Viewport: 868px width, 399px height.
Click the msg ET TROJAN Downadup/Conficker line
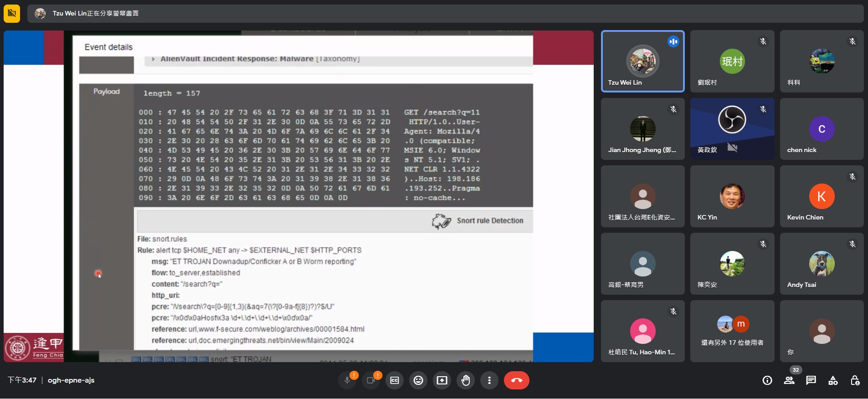coord(254,261)
